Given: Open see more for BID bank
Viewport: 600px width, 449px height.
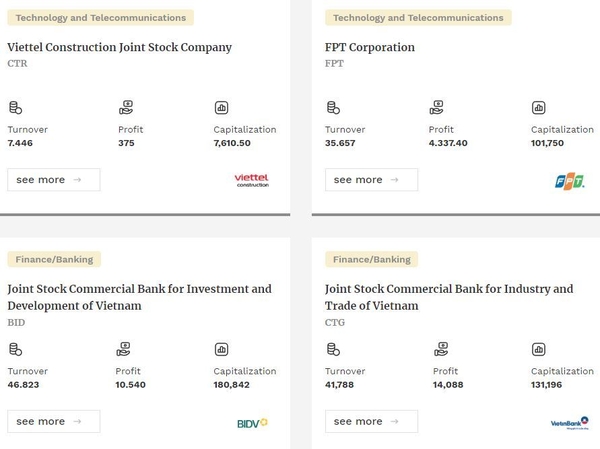Looking at the screenshot, I should 54,421.
